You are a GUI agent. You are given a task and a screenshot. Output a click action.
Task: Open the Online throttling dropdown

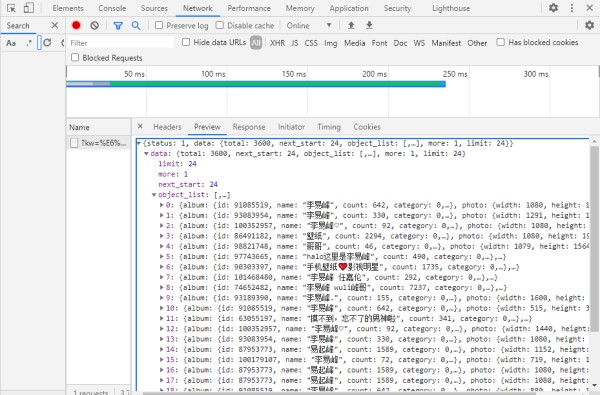(x=309, y=26)
